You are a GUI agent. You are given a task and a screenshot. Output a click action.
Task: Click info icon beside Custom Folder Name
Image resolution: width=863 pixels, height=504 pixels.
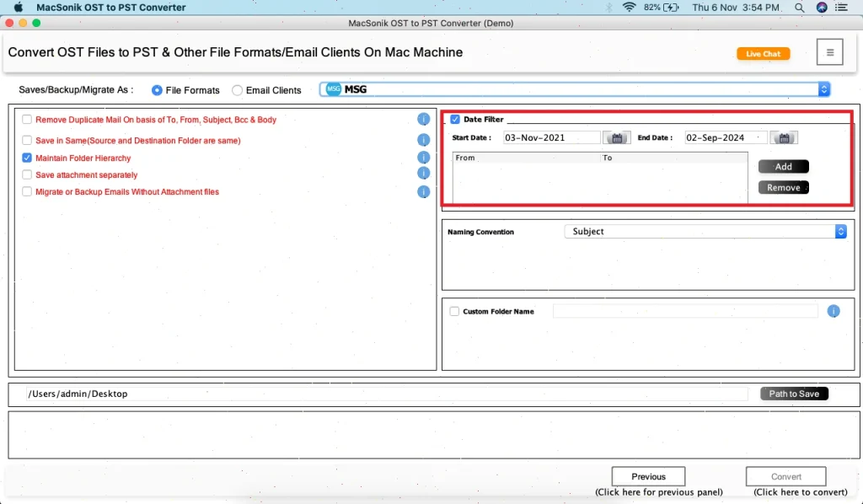tap(834, 311)
